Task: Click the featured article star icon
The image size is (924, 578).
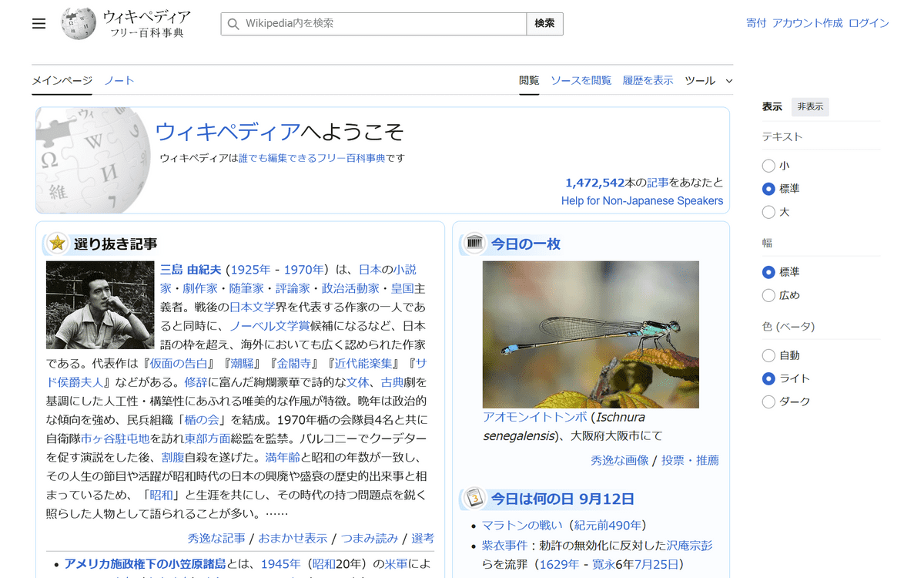Action: (x=57, y=244)
